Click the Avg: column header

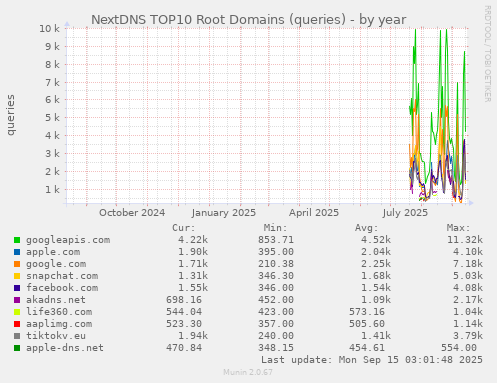367,228
